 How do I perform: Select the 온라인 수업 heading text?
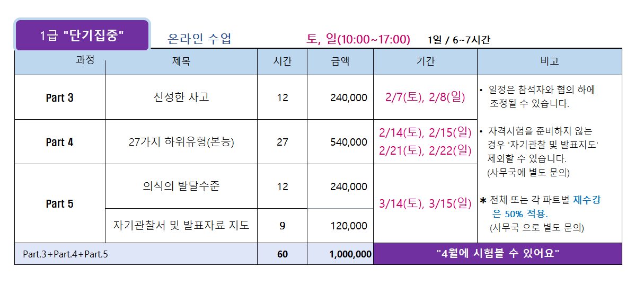click(x=199, y=39)
